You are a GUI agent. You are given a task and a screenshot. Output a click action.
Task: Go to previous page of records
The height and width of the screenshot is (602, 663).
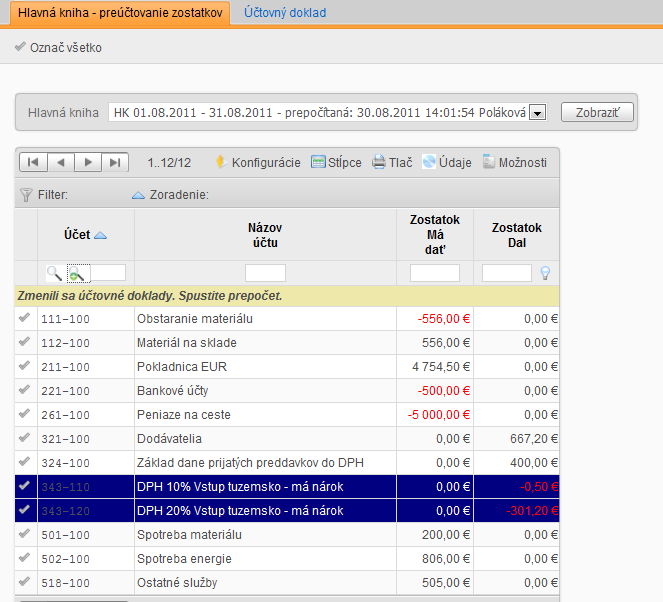click(61, 162)
